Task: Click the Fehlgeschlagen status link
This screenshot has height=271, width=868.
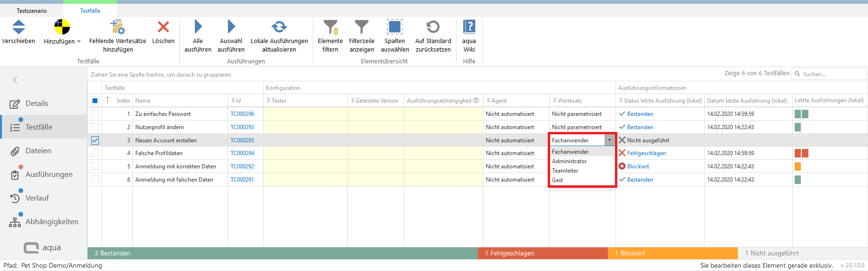Action: coord(646,153)
